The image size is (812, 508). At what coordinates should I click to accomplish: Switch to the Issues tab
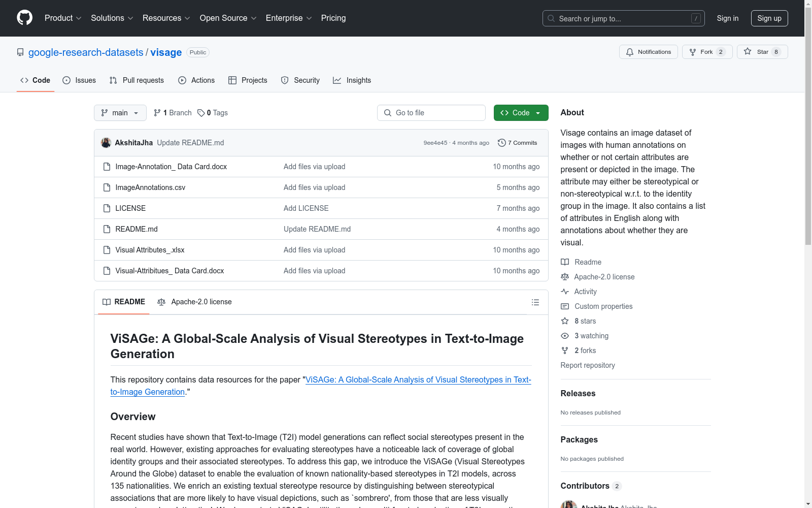click(79, 80)
